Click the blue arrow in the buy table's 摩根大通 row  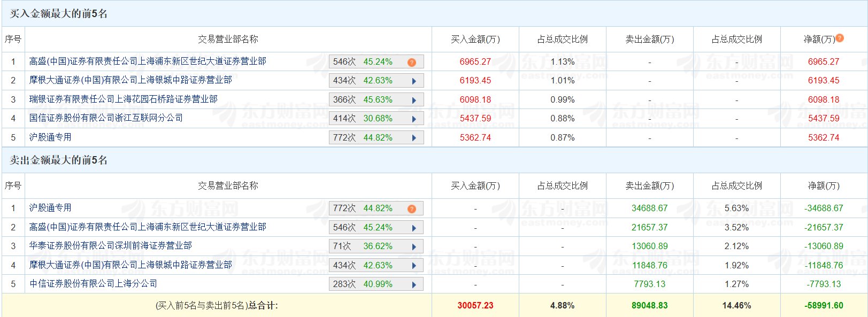414,81
